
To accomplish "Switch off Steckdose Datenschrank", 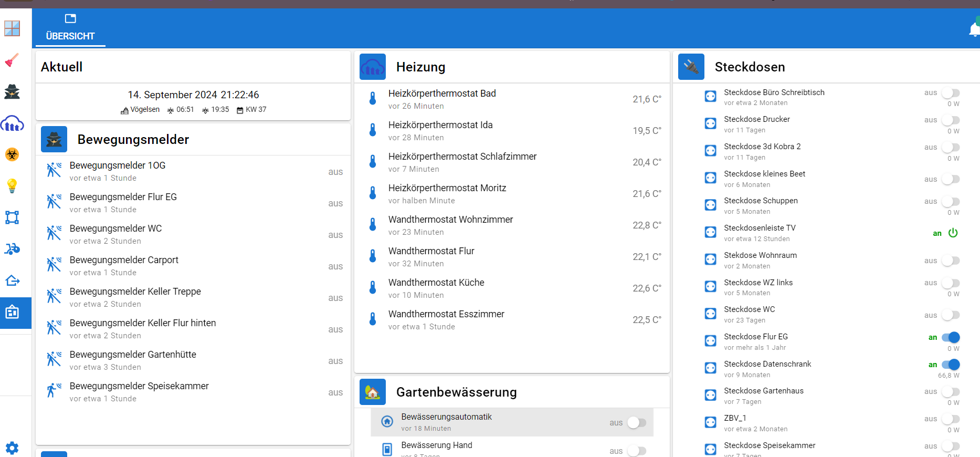I will coord(951,365).
